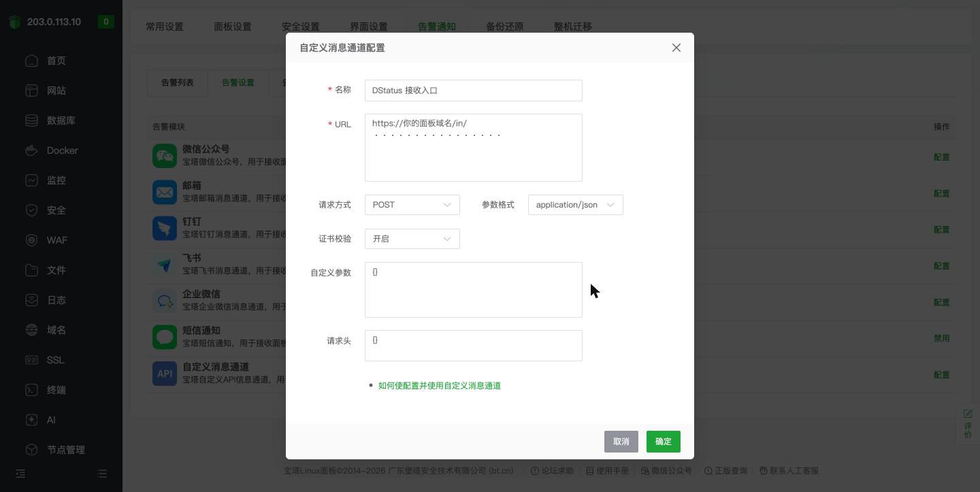Open the AI icon in sidebar
Image resolution: width=980 pixels, height=492 pixels.
(x=31, y=420)
